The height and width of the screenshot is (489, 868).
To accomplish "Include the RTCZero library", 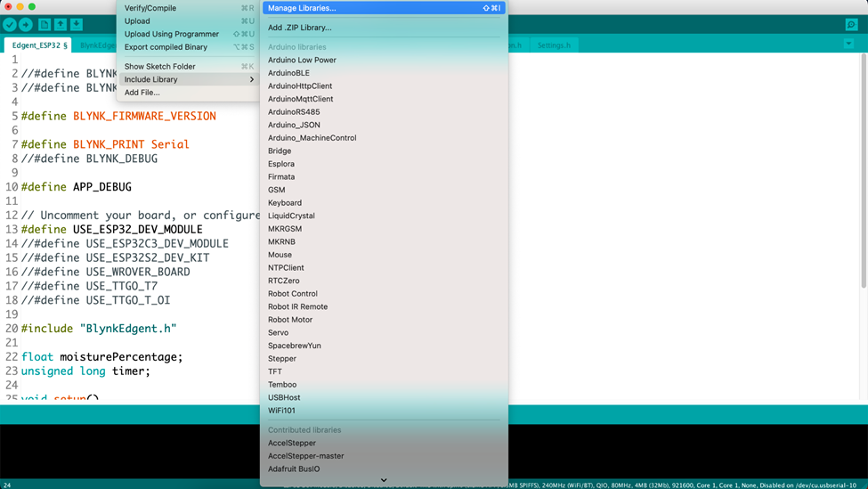I will (384, 281).
